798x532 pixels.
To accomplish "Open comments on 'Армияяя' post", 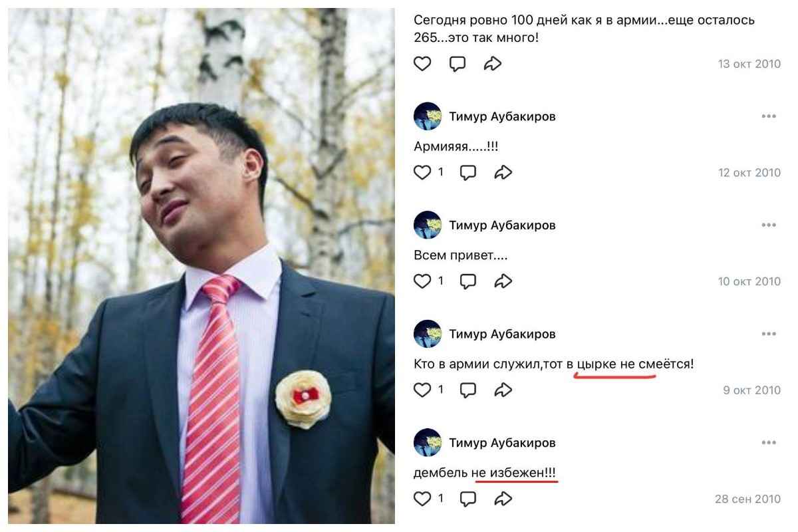I will (x=468, y=173).
